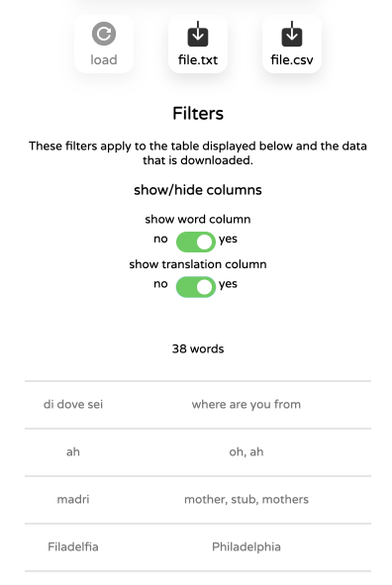Click translation 'mother, stub, mothers'
Screen dimensions: 392x585
point(246,499)
